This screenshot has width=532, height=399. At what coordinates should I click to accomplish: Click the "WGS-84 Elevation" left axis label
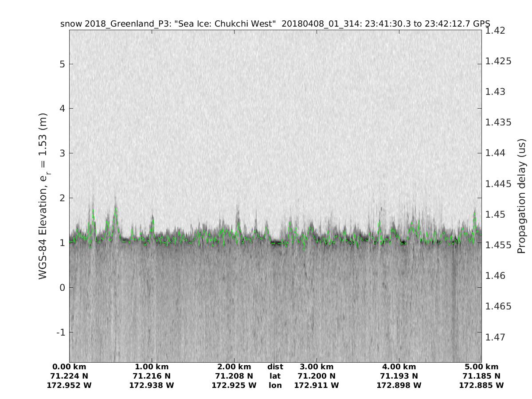point(43,196)
